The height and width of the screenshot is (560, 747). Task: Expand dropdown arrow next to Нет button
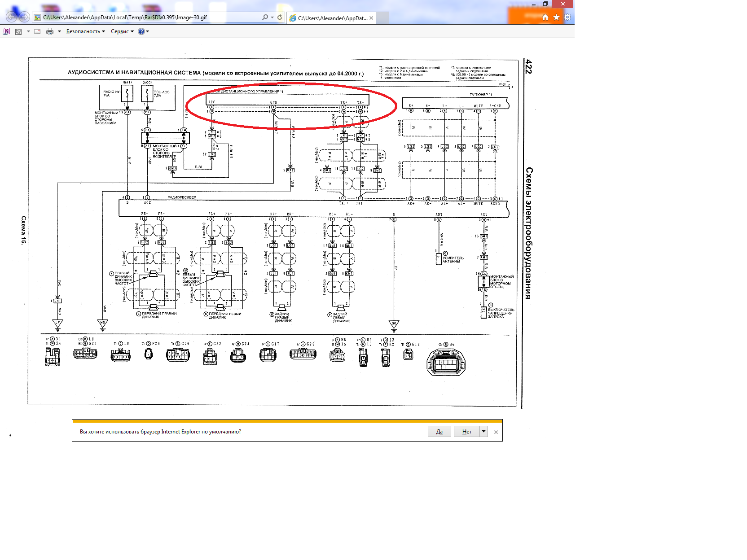click(483, 432)
